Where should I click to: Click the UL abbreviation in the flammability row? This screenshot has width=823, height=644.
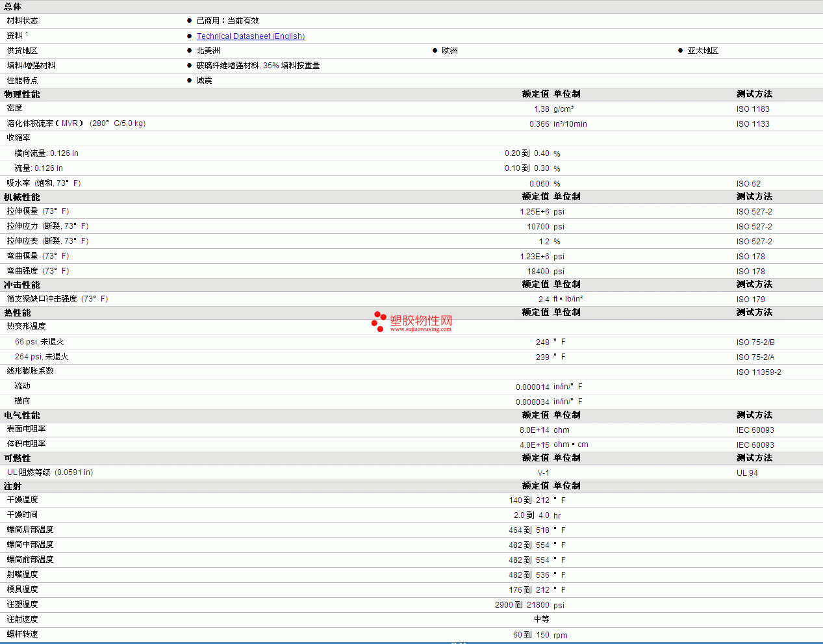[x=12, y=472]
